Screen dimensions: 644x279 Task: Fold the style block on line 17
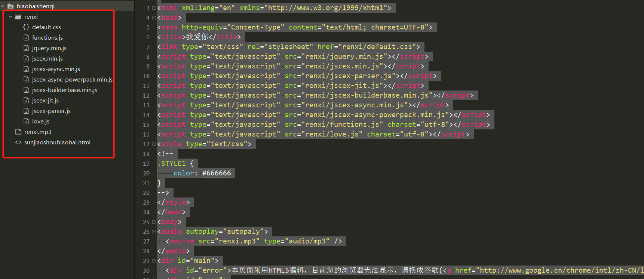click(154, 144)
